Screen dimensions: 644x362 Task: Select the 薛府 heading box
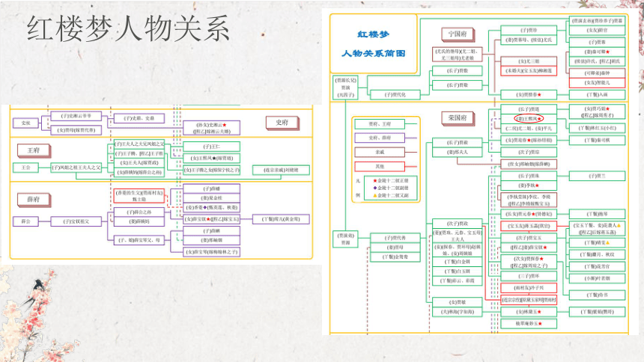(x=33, y=200)
